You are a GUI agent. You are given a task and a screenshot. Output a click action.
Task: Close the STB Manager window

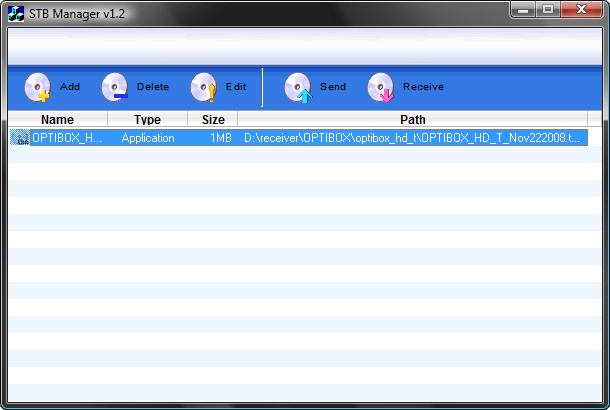[581, 9]
